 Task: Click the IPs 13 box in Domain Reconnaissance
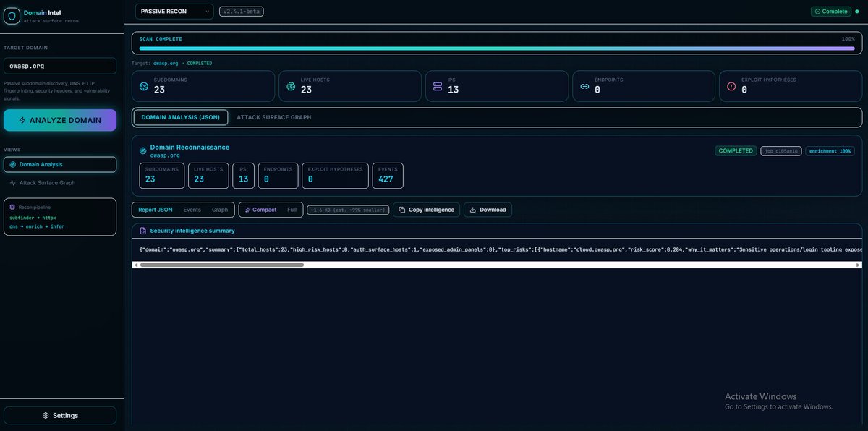coord(244,176)
